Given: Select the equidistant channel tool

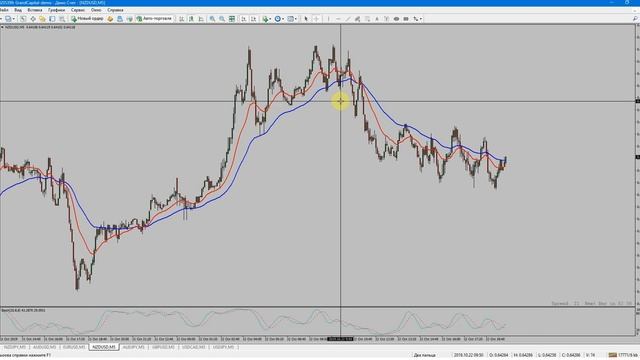Looking at the screenshot, I should (x=358, y=19).
